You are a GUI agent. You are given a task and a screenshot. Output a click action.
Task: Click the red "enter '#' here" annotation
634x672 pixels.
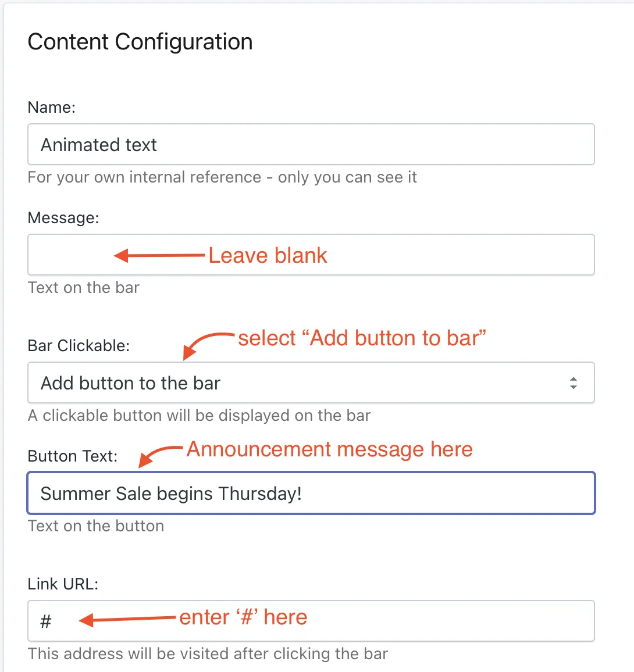tap(243, 617)
